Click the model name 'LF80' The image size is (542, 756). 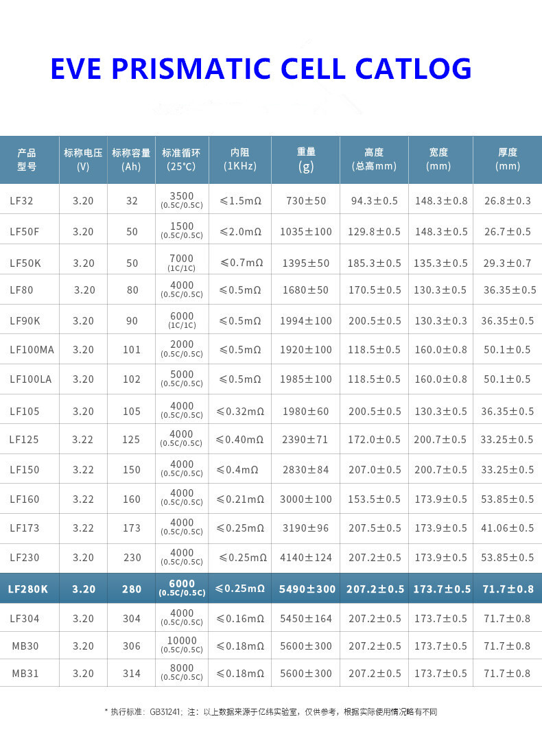[x=22, y=290]
